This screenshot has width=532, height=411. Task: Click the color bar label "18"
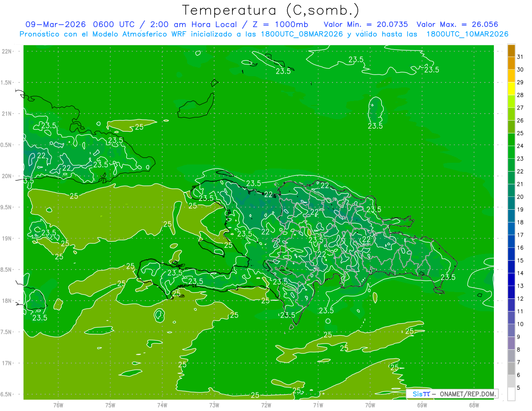520,222
